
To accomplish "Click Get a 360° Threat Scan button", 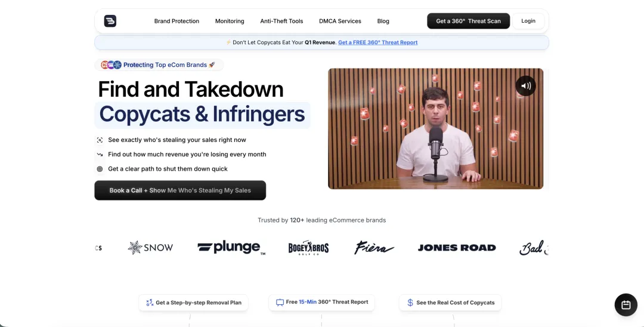I will coord(468,21).
